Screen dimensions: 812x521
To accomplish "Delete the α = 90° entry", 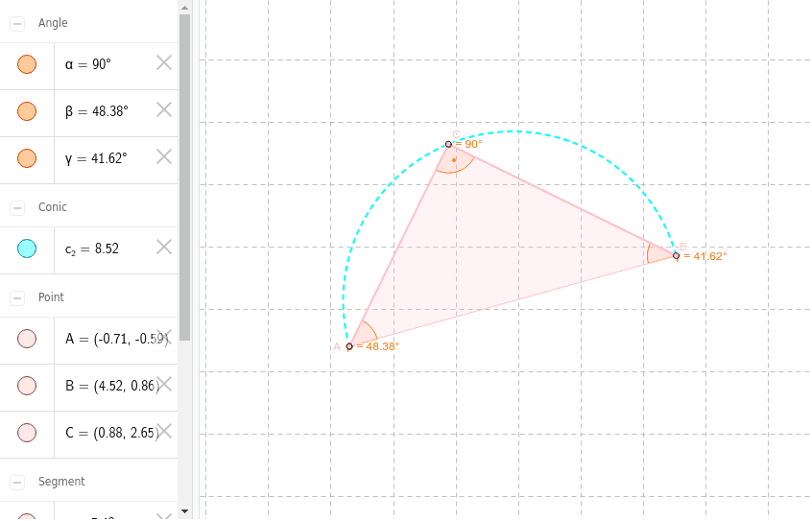I will coord(164,63).
